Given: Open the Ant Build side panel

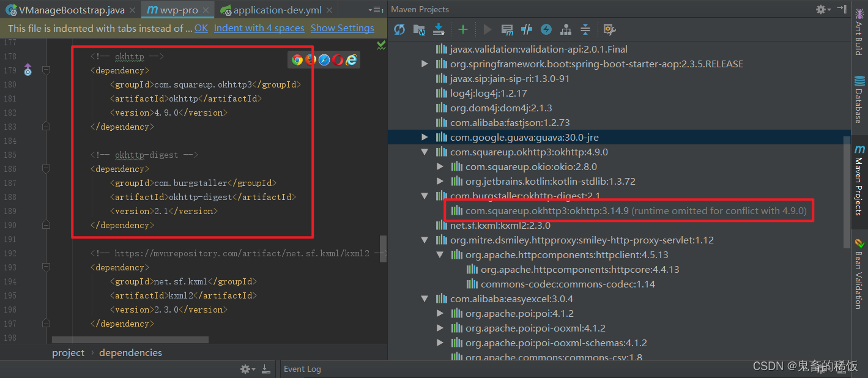Looking at the screenshot, I should pos(859,32).
